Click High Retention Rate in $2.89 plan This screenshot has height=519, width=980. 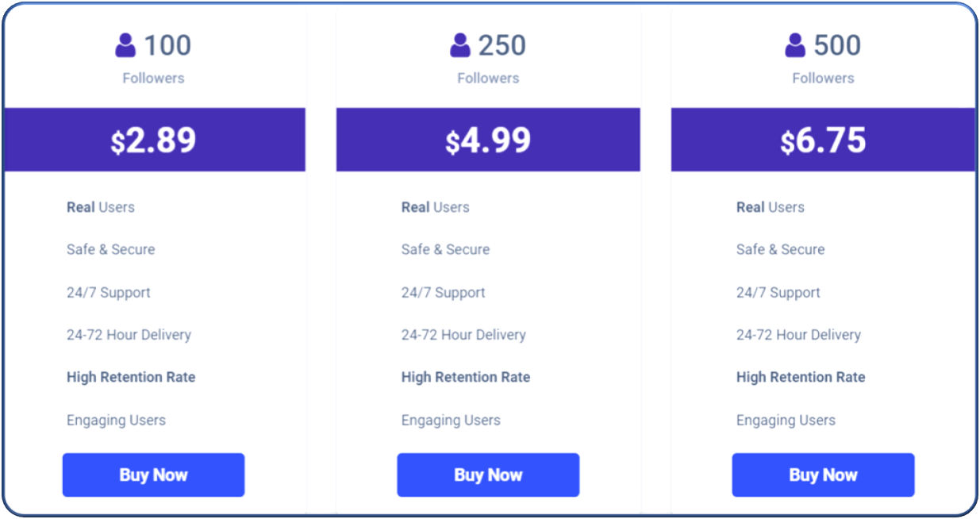tap(131, 377)
